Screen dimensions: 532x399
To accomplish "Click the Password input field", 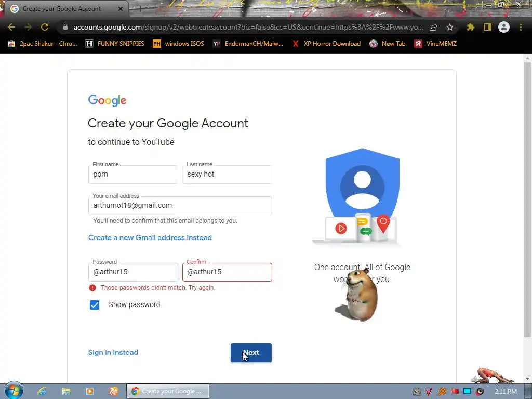I will click(133, 272).
